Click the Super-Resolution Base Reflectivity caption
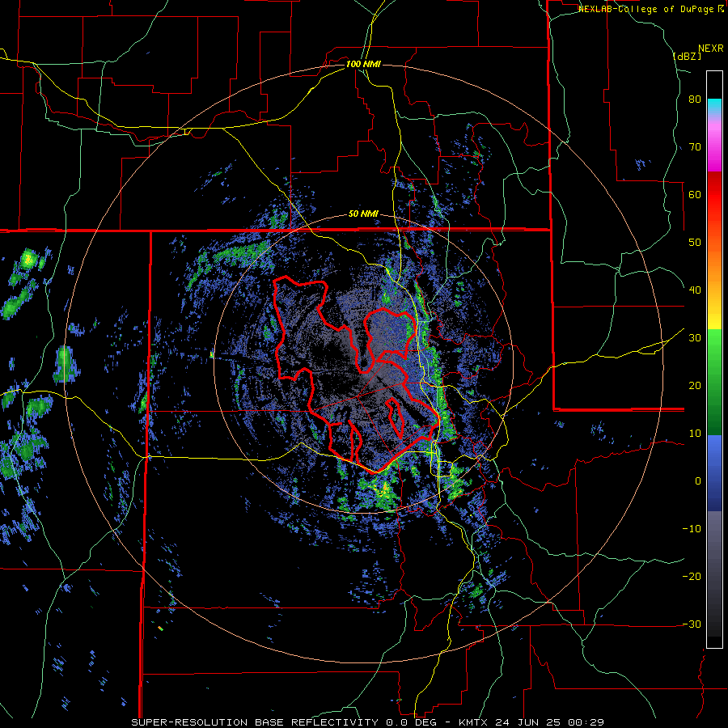Screen dimensions: 728x728 pyautogui.click(x=255, y=722)
